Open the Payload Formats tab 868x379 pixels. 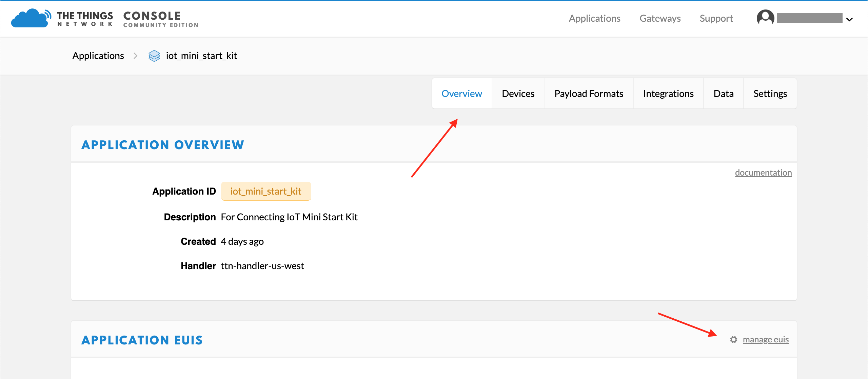pyautogui.click(x=589, y=94)
